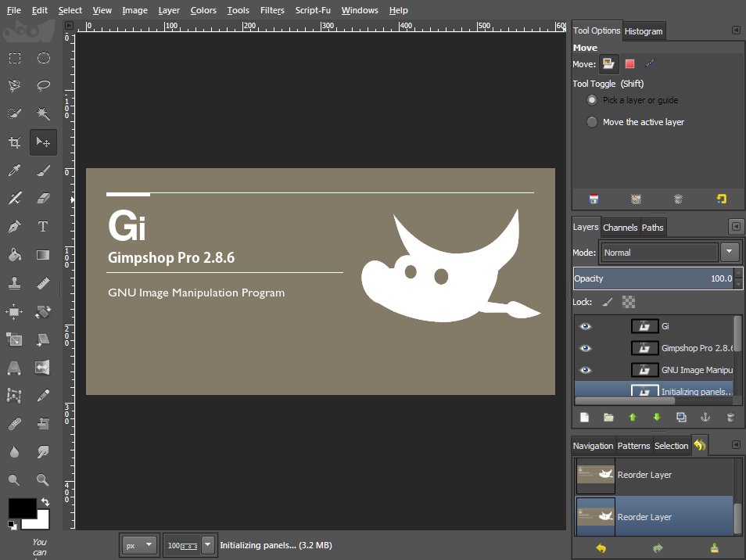
Task: Select the Eraser tool
Action: click(43, 198)
